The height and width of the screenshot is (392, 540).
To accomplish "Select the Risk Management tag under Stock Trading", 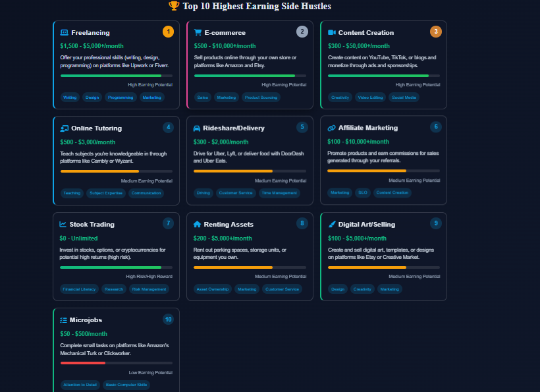I will 149,289.
